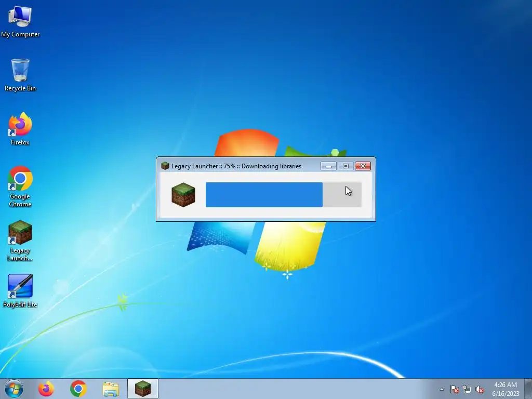
Task: Open the clock showing 4:26 AM
Action: [x=506, y=389]
